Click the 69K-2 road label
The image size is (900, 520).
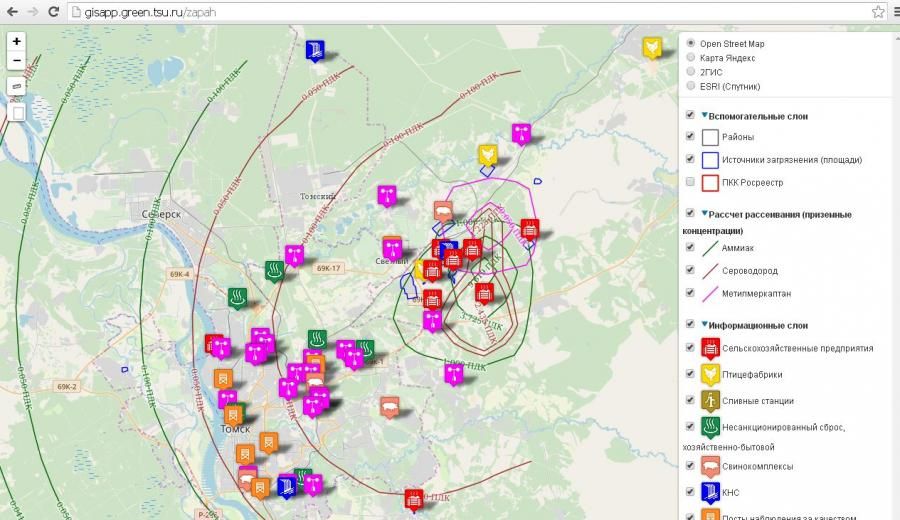pyautogui.click(x=67, y=387)
